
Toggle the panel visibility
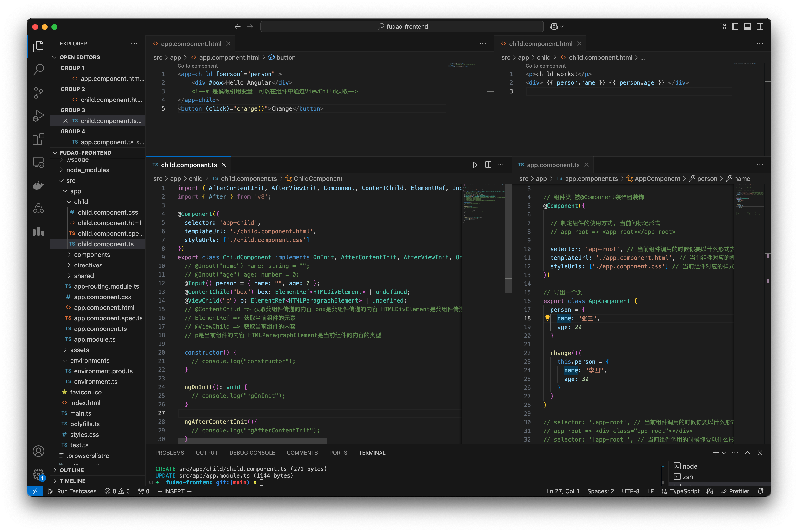pyautogui.click(x=747, y=26)
